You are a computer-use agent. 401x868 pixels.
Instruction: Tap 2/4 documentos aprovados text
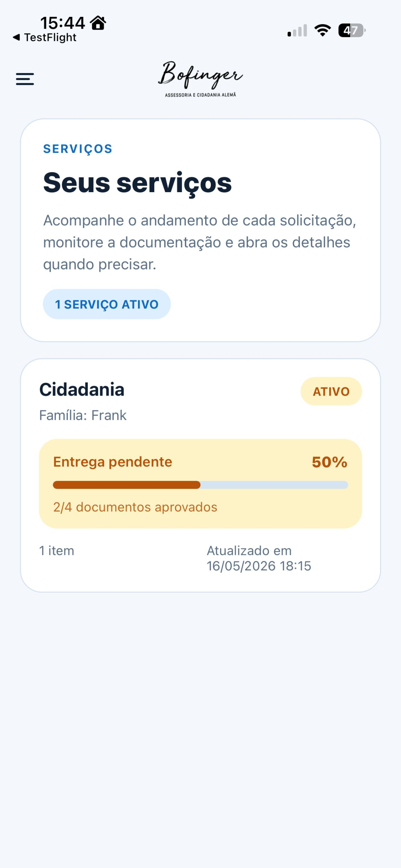[135, 507]
